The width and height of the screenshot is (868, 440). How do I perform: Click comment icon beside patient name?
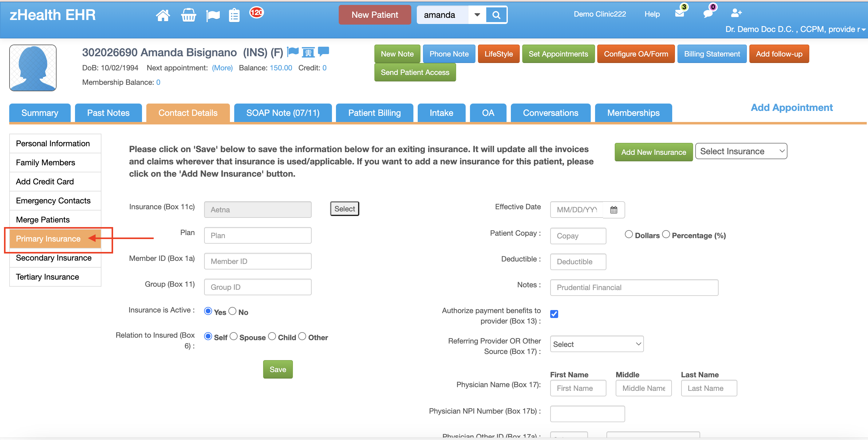323,51
